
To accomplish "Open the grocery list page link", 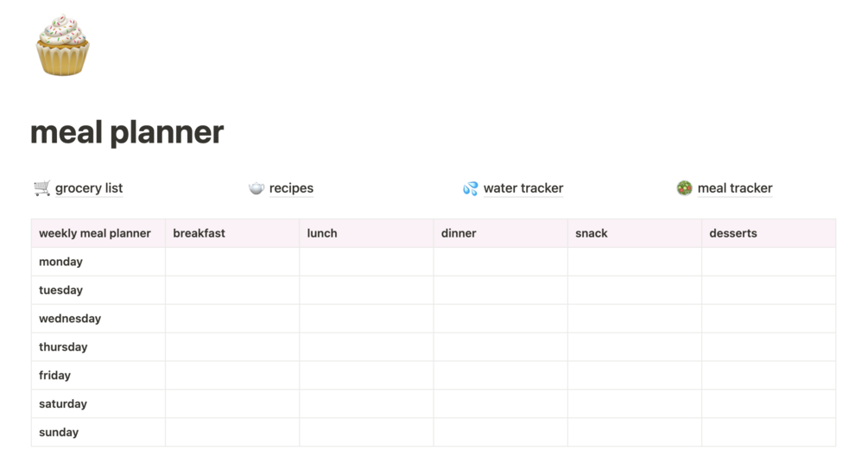I will pos(89,188).
